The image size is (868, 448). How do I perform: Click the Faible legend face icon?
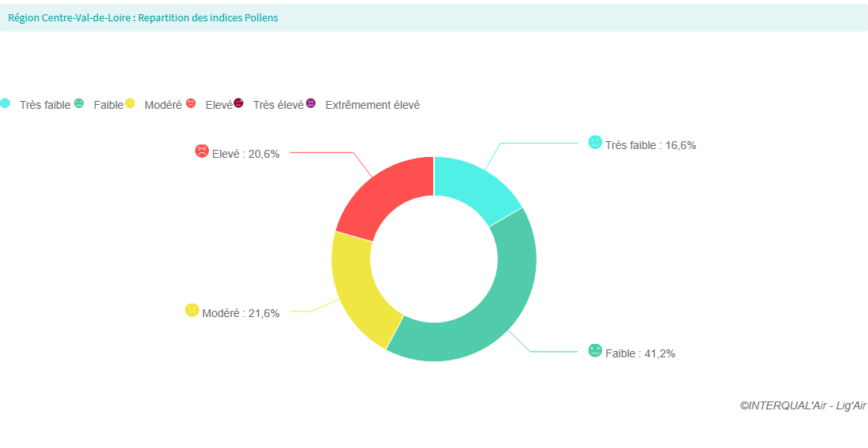click(79, 103)
